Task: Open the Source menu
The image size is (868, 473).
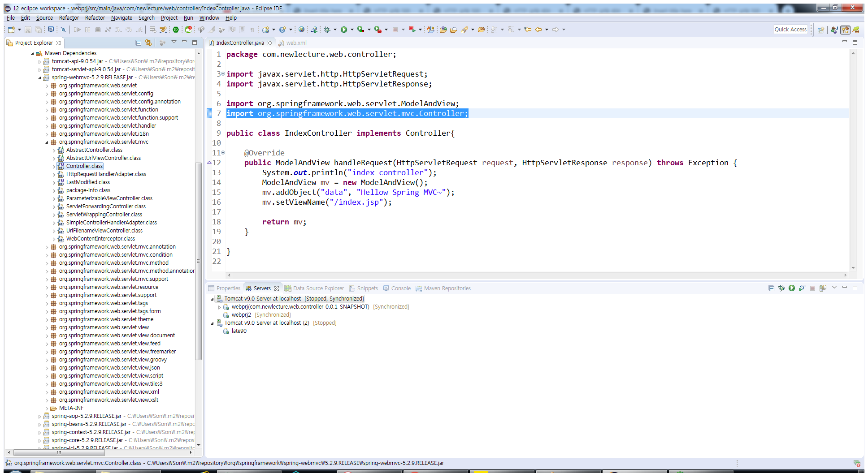Action: tap(44, 18)
